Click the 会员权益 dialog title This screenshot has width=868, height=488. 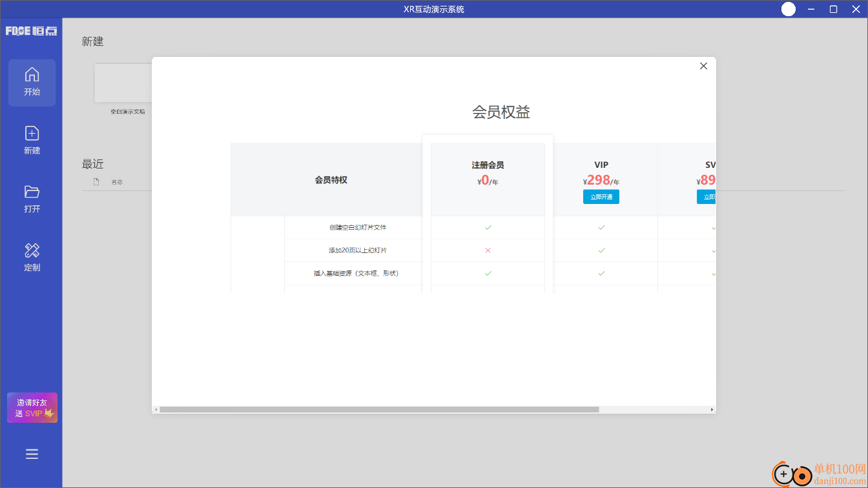coord(501,112)
